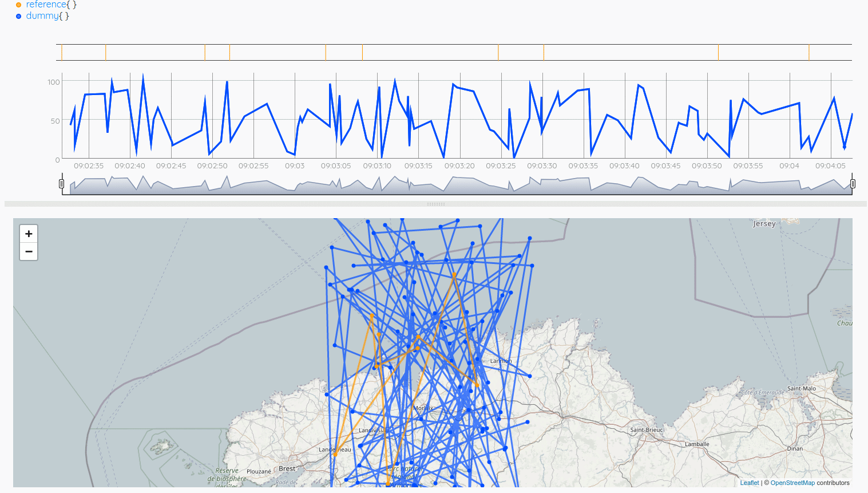Screen dimensions: 868x493
Task: Click the splitter grip between chart and map
Action: pyautogui.click(x=435, y=204)
